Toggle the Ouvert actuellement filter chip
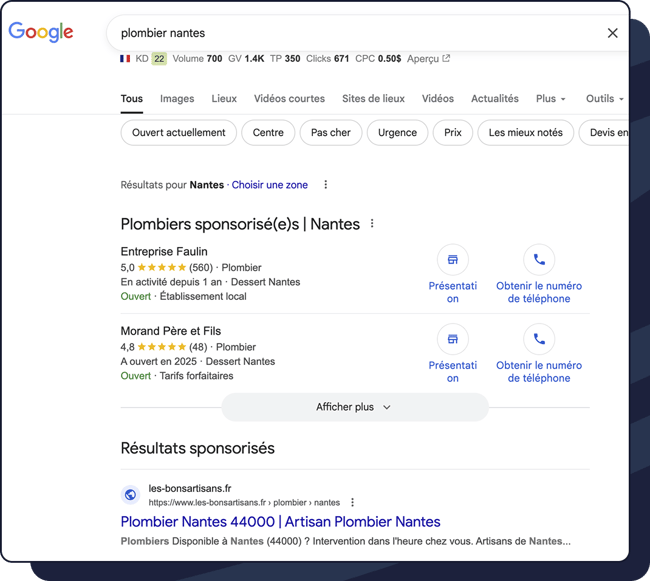The image size is (650, 581). [179, 133]
